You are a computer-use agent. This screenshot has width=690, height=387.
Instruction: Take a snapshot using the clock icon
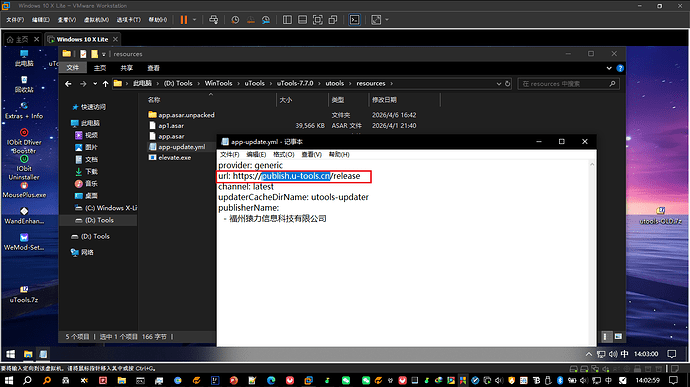235,19
